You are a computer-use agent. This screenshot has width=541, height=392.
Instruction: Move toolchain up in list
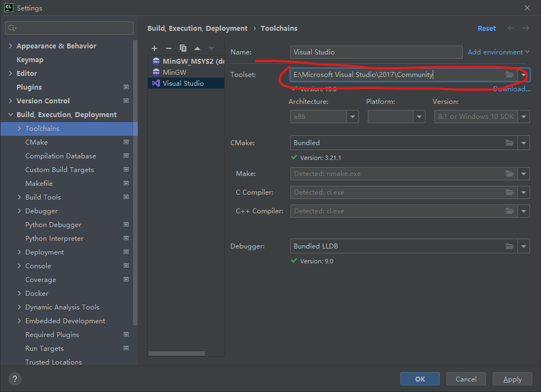pyautogui.click(x=197, y=48)
